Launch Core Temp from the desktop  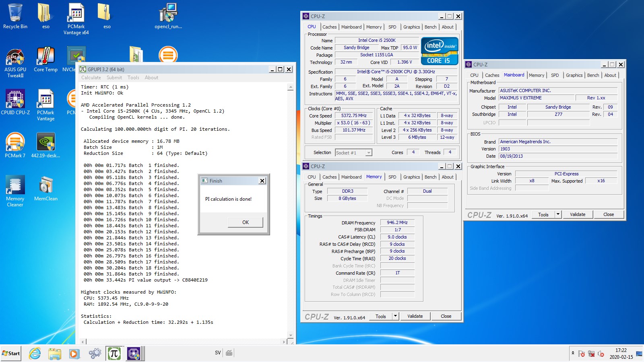tap(45, 60)
